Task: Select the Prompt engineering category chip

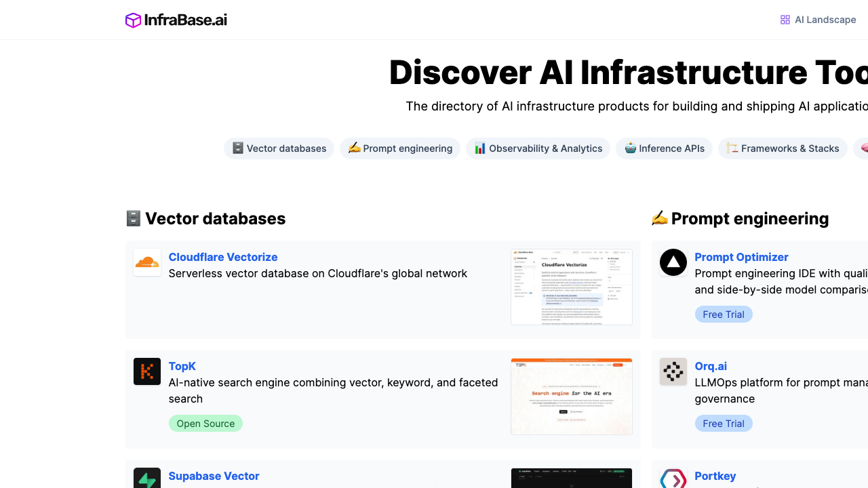Action: (400, 148)
